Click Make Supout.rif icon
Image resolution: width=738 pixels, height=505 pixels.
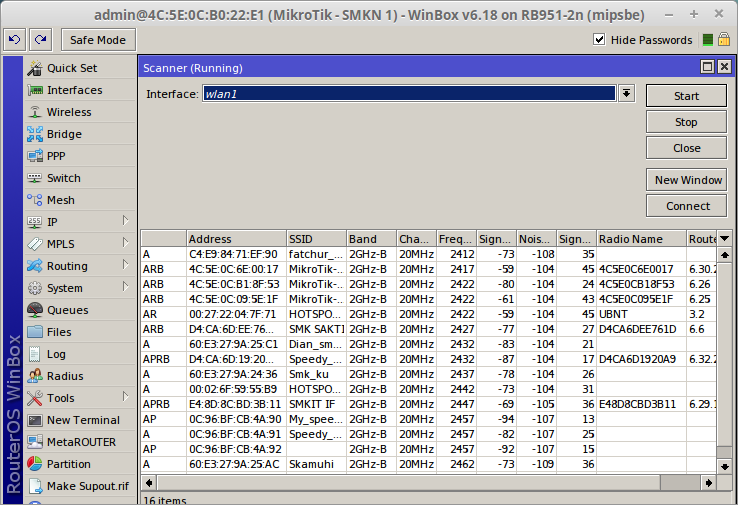coord(35,486)
